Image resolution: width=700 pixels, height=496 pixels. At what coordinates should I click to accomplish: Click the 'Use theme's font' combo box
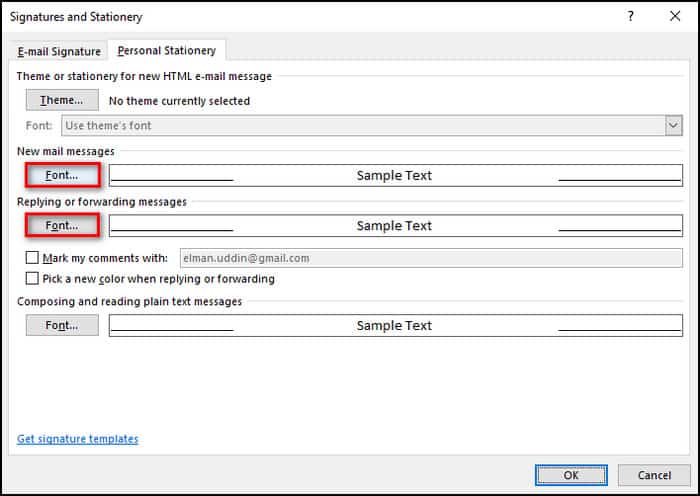click(x=360, y=125)
